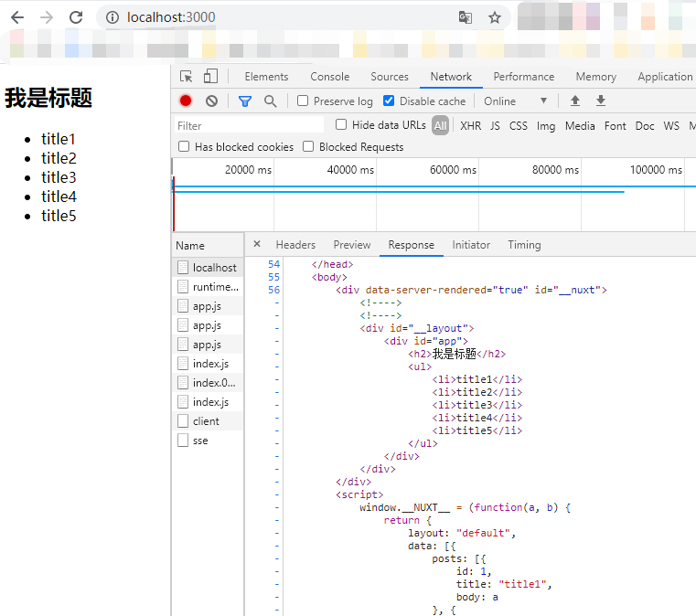The image size is (696, 616).
Task: Activate the inspect element picker icon
Action: click(x=186, y=77)
